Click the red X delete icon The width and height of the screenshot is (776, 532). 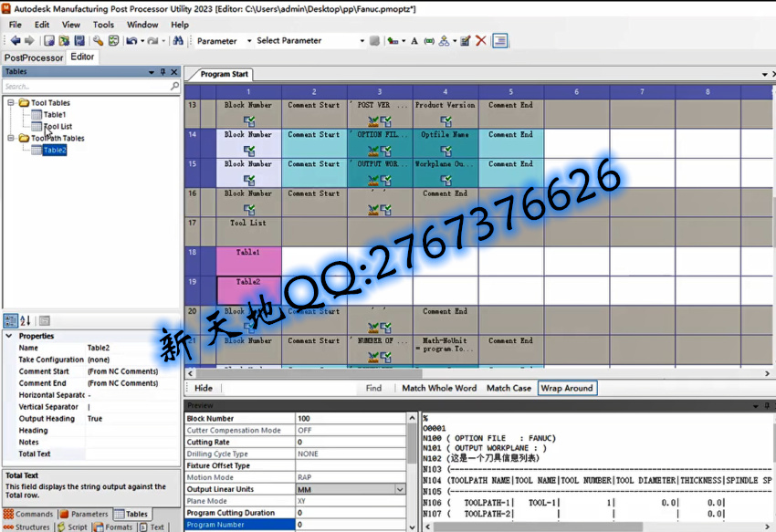pyautogui.click(x=480, y=40)
